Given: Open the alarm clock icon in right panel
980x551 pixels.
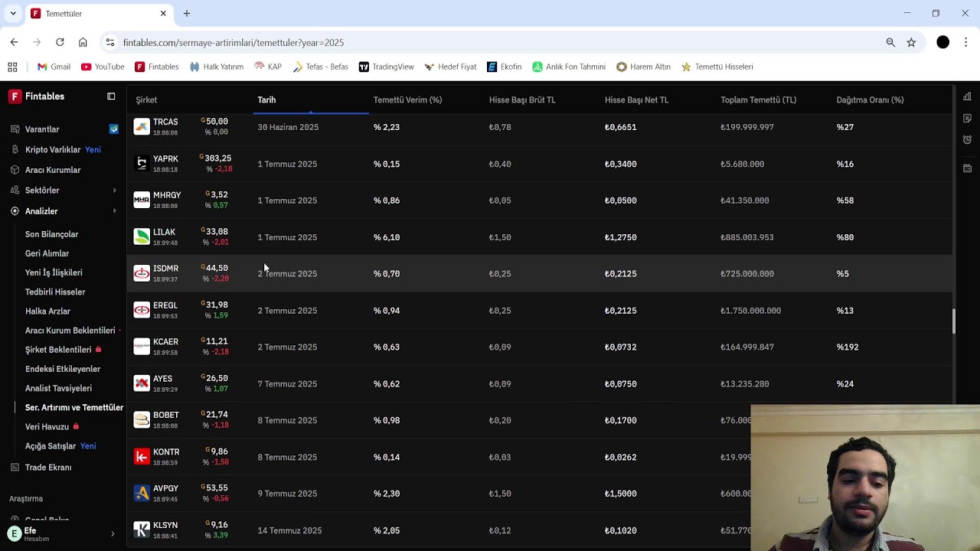Looking at the screenshot, I should tap(968, 140).
